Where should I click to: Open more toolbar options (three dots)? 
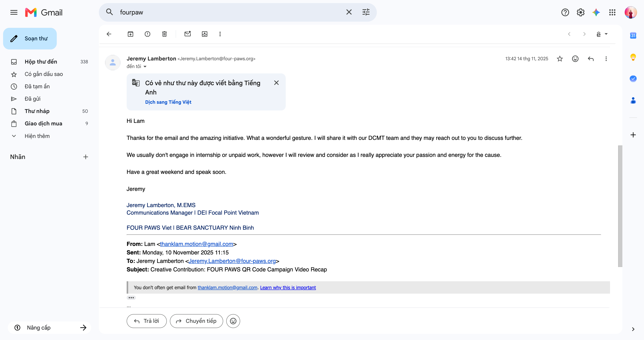(x=220, y=34)
